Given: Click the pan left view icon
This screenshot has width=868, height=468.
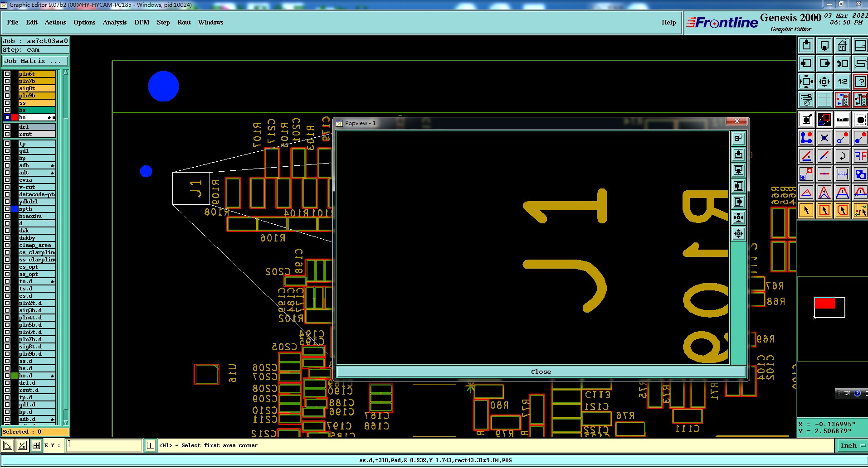Looking at the screenshot, I should [x=806, y=63].
